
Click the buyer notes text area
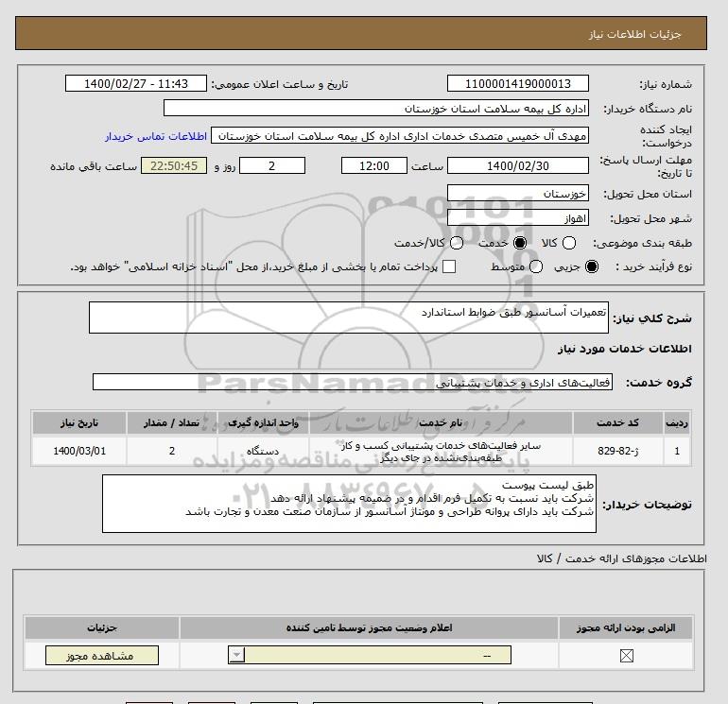349,504
